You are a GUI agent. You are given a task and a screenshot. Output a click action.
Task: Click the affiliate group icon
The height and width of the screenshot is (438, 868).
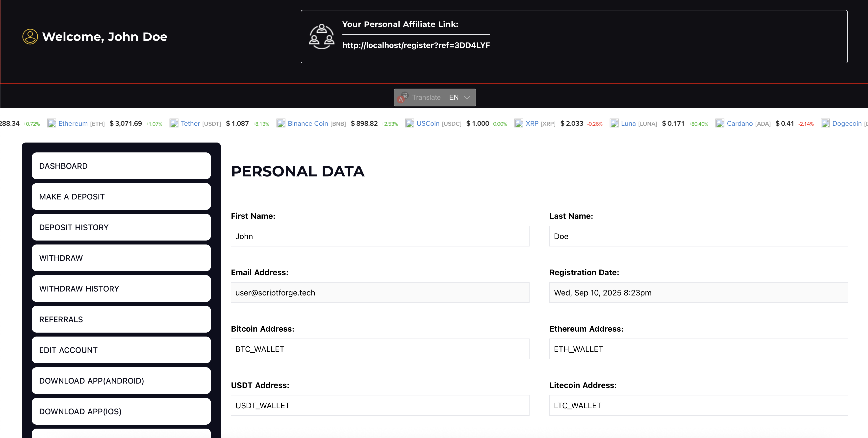pyautogui.click(x=321, y=37)
